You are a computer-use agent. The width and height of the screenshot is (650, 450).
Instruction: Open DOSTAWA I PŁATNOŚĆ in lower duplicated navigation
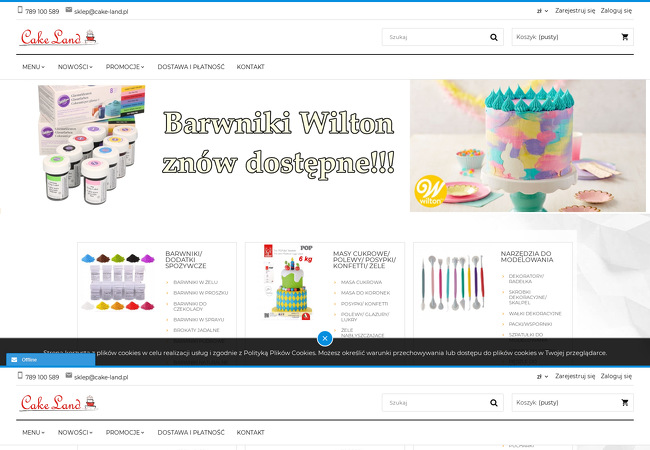(191, 432)
